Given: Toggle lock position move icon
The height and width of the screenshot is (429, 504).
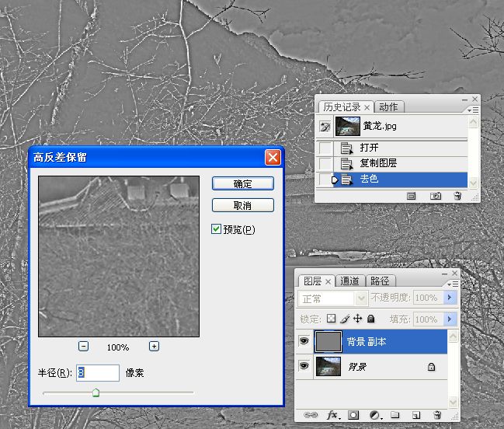Looking at the screenshot, I should pyautogui.click(x=357, y=319).
